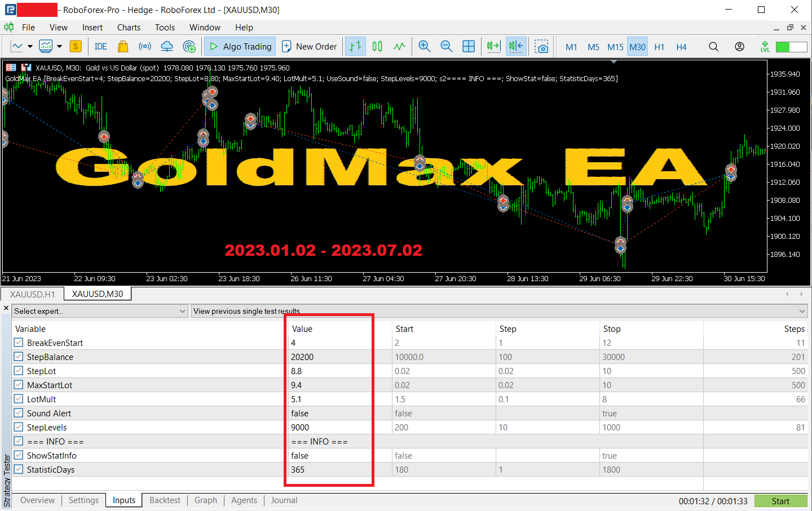The height and width of the screenshot is (511, 812).
Task: Zoom in the chart
Action: click(x=425, y=47)
